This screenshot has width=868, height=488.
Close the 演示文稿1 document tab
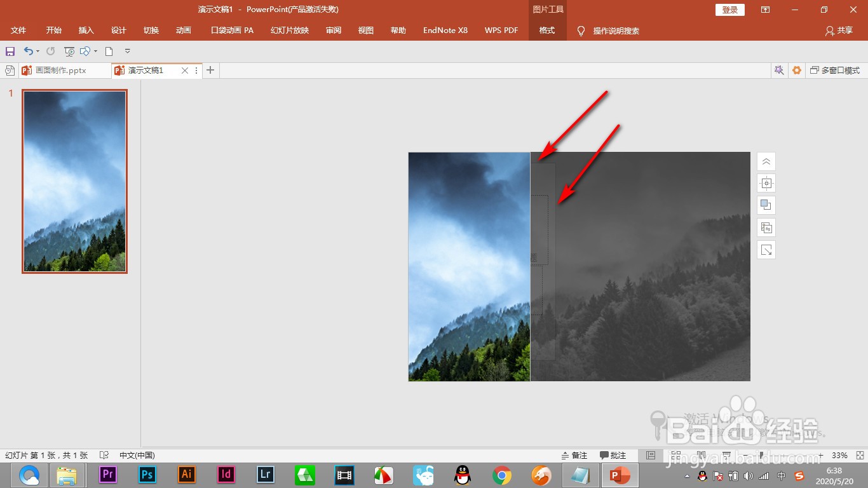(185, 71)
